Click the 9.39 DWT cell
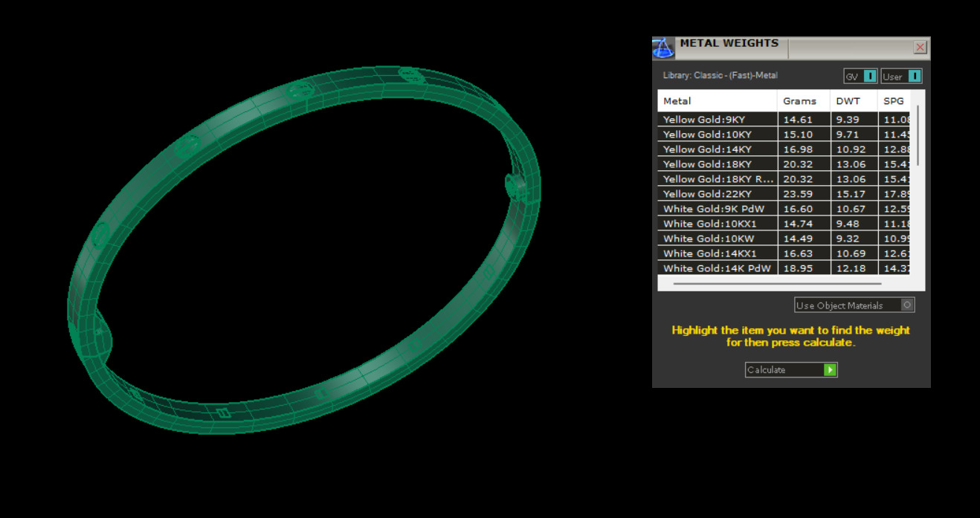This screenshot has width=980, height=518. point(854,120)
